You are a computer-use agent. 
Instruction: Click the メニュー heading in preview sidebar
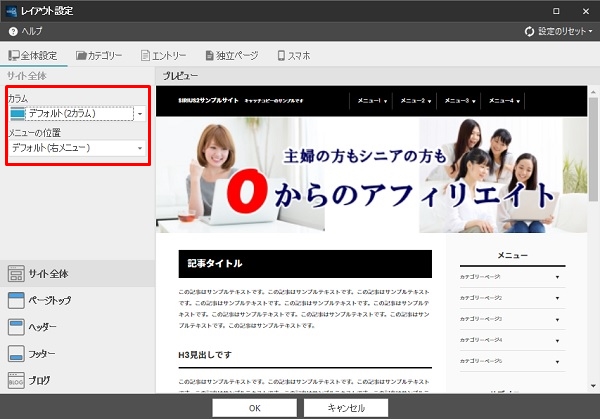[512, 255]
